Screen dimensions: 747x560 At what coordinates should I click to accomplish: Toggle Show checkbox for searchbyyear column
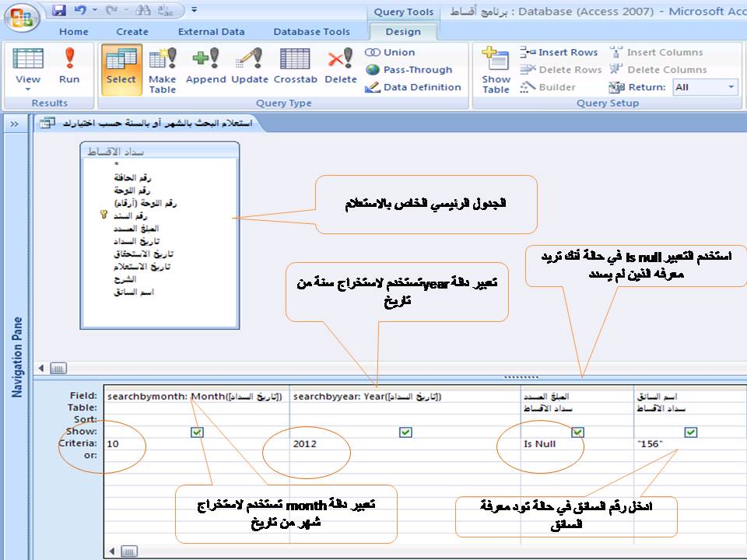pos(405,432)
